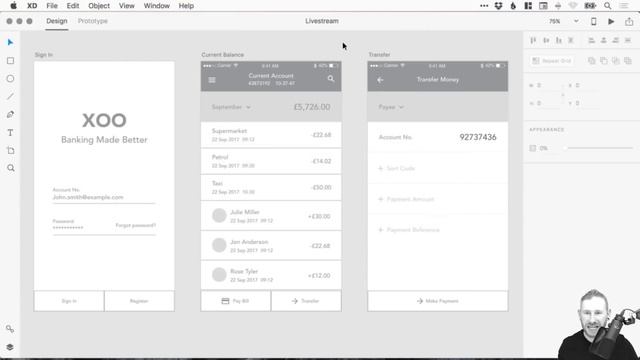
Task: Click the Make Payment button
Action: 438,301
